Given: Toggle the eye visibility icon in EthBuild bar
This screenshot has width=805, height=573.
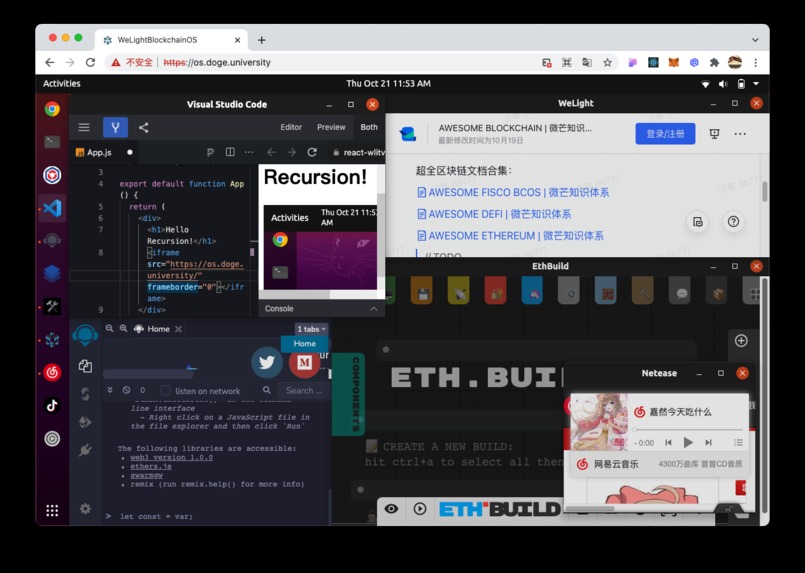Looking at the screenshot, I should (x=391, y=509).
